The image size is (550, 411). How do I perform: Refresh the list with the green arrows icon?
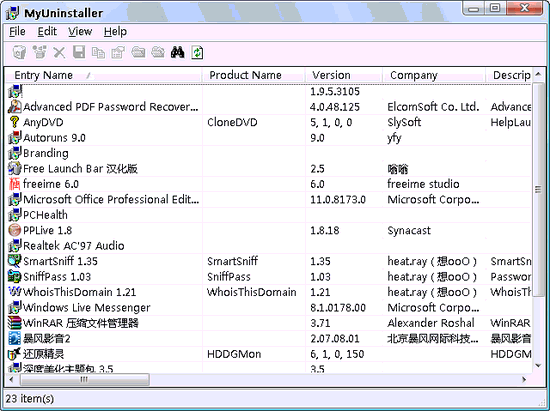(197, 53)
